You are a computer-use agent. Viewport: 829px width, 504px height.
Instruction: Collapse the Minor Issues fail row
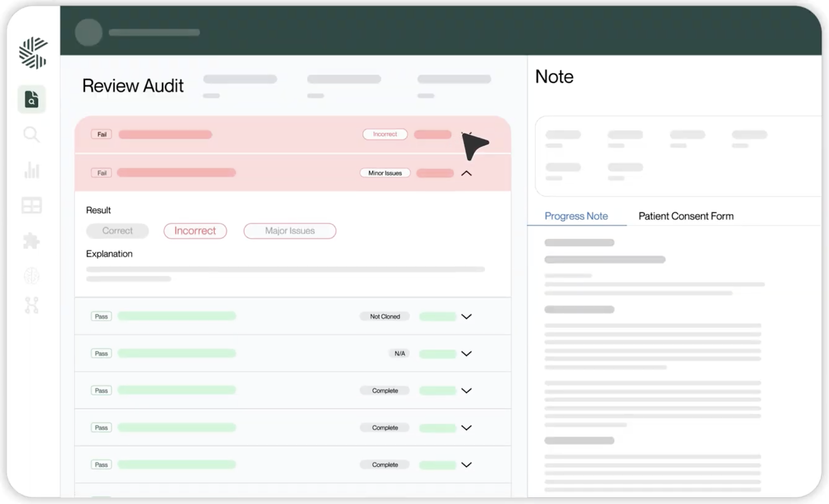[466, 173]
